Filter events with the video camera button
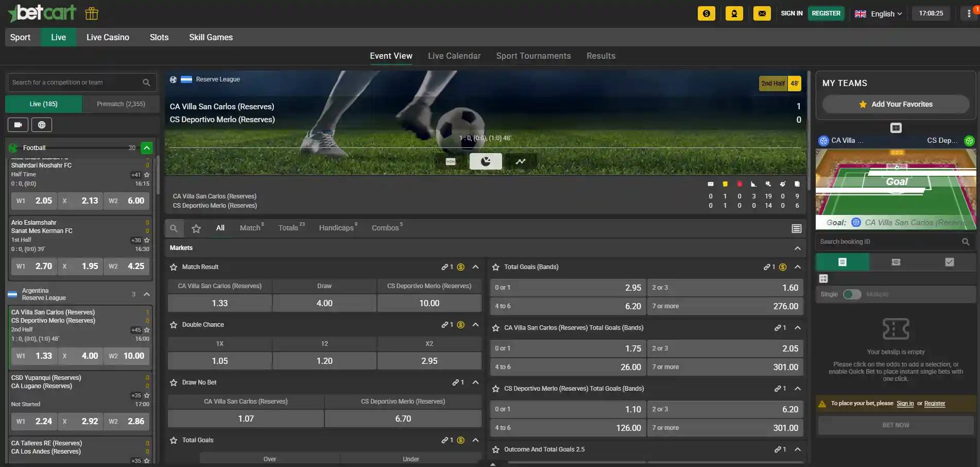The height and width of the screenshot is (467, 980). [18, 125]
